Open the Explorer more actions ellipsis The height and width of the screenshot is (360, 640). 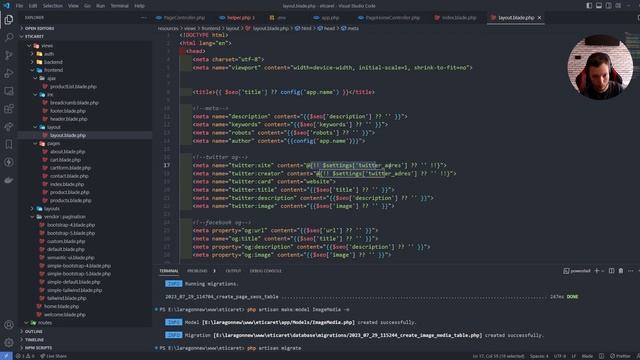[x=143, y=18]
